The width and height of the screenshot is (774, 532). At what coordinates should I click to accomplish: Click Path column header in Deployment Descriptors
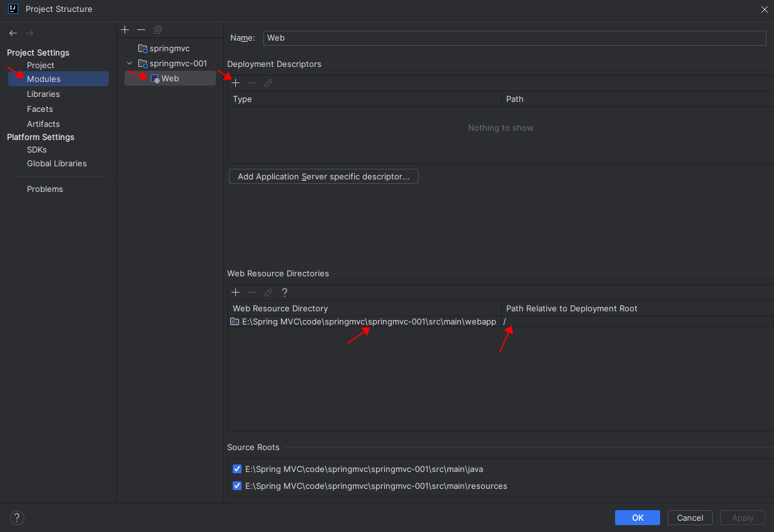[637, 99]
